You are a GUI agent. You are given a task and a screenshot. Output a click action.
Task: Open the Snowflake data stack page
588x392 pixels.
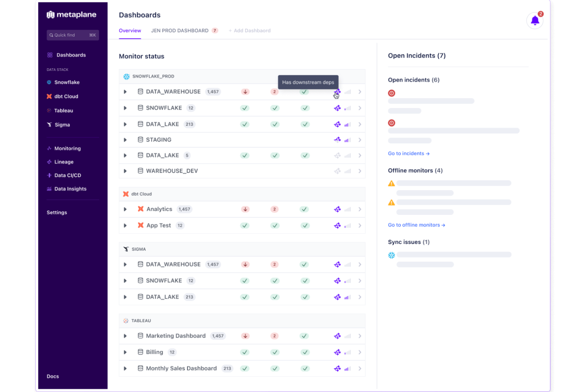pos(67,82)
